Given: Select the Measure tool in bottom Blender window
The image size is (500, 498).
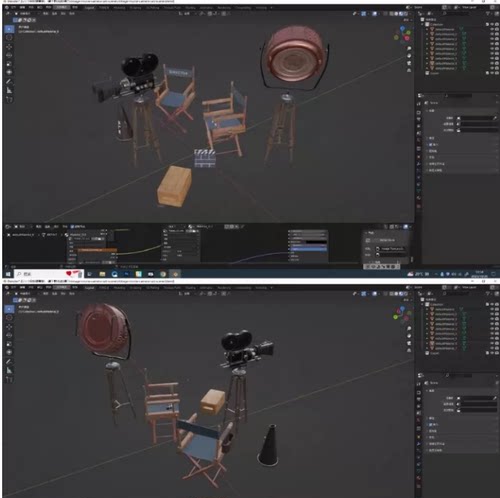Looking at the screenshot, I should pos(9,370).
